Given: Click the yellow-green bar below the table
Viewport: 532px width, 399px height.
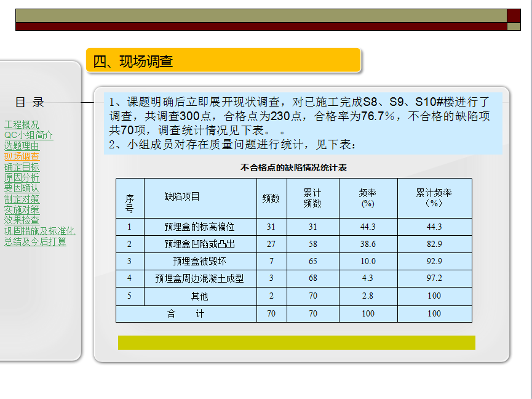Looking at the screenshot, I should 296,342.
